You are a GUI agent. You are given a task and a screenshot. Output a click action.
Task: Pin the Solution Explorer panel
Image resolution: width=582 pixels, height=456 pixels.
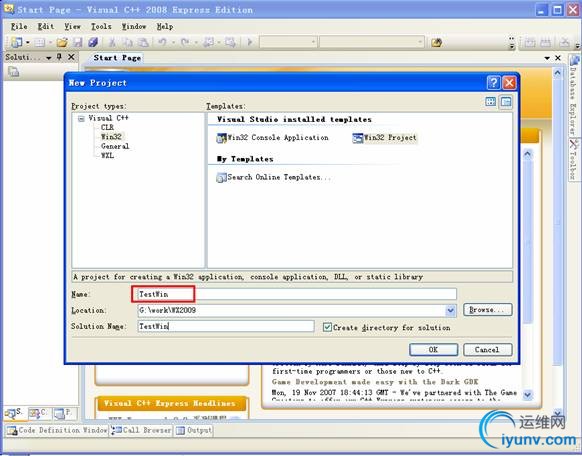click(59, 57)
